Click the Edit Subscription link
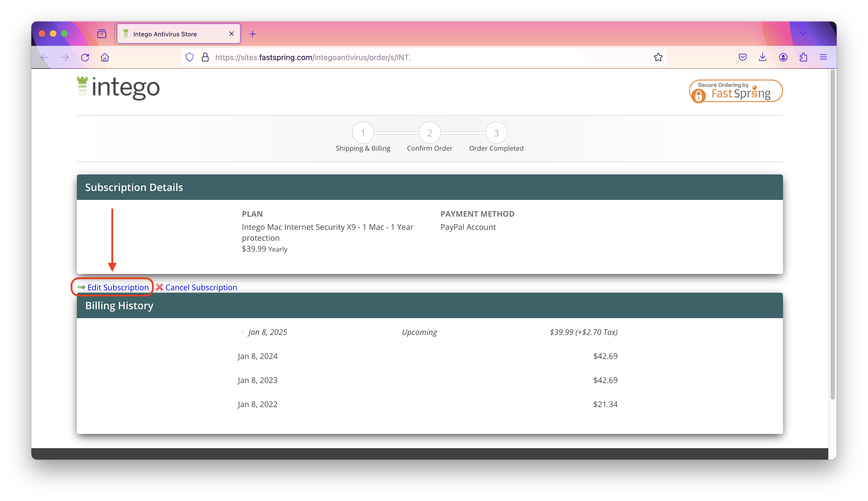868x501 pixels. pyautogui.click(x=118, y=287)
